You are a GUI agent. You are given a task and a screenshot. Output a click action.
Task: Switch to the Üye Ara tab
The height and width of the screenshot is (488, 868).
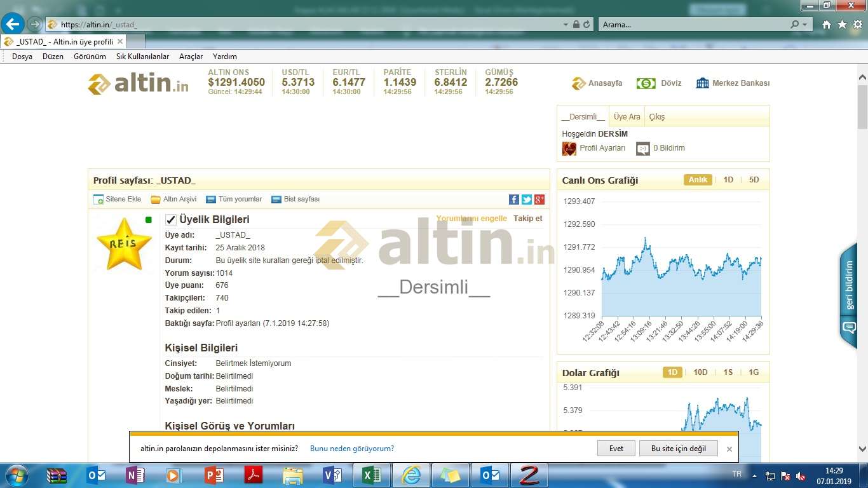click(627, 116)
